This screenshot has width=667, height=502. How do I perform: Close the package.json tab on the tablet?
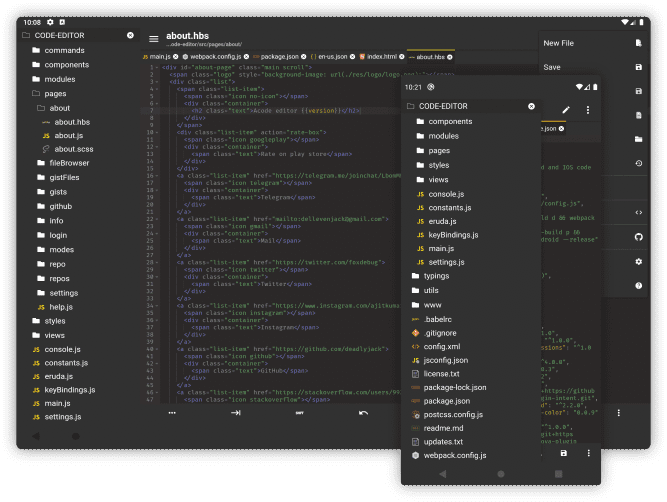point(304,57)
